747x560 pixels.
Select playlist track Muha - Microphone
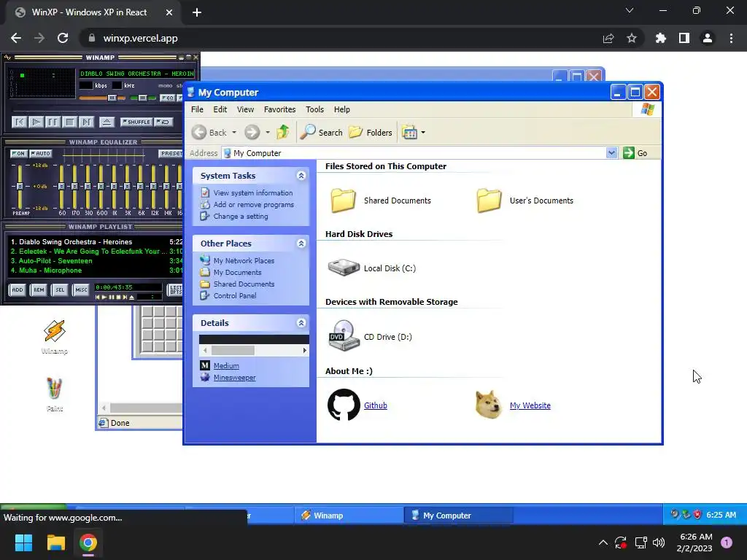96,271
